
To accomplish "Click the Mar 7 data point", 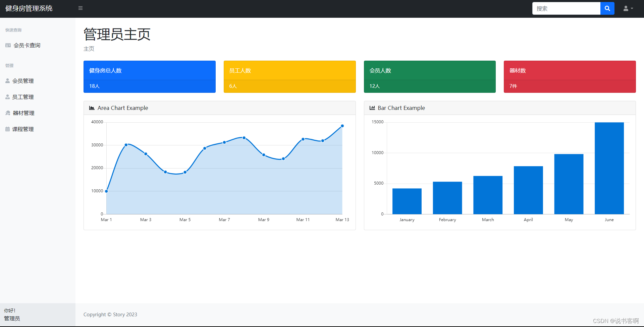I will pyautogui.click(x=224, y=142).
